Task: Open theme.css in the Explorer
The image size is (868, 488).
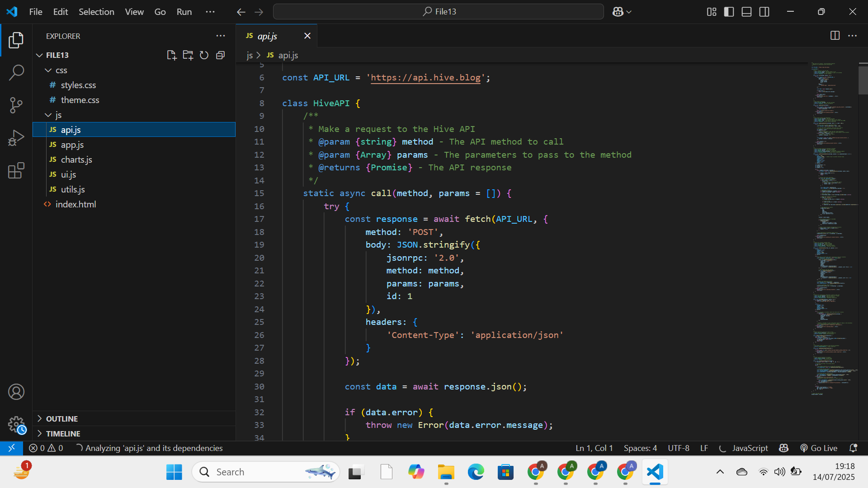Action: tap(134, 100)
